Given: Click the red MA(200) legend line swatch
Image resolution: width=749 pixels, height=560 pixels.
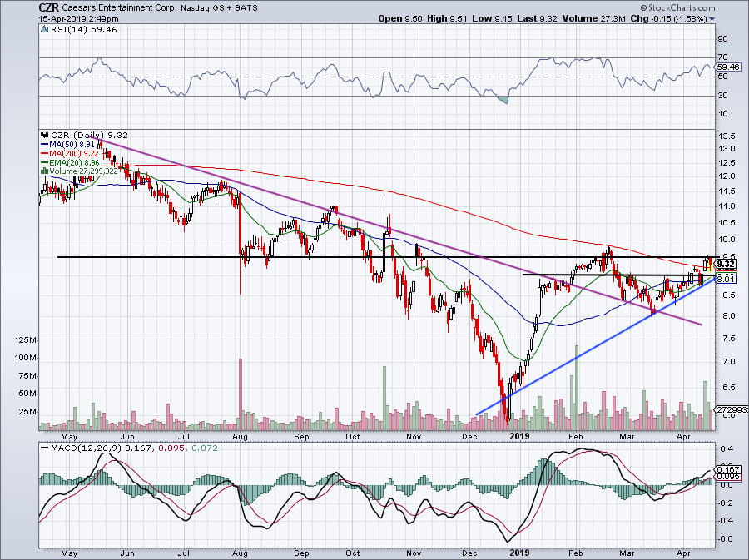Looking at the screenshot, I should click(45, 153).
